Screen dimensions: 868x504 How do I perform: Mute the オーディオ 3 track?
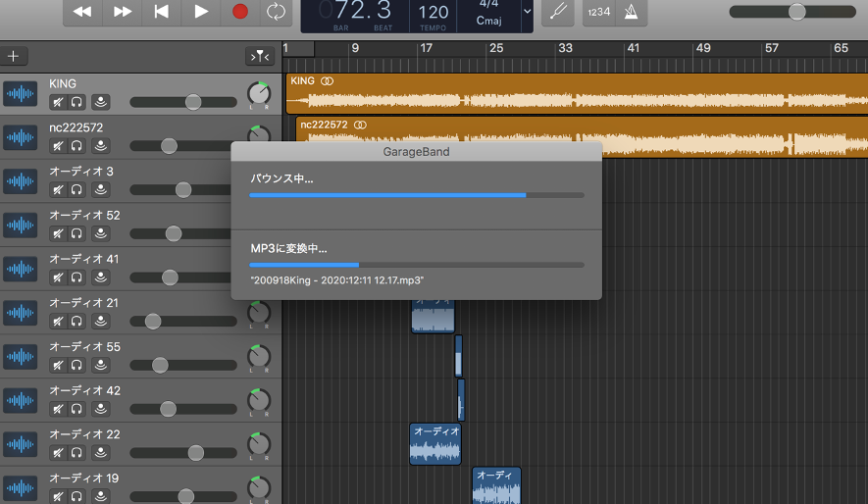[x=58, y=189]
